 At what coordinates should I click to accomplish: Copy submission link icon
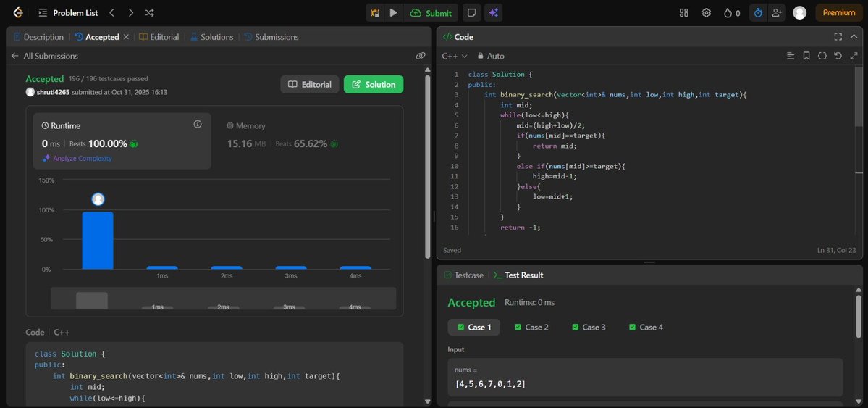coord(420,56)
